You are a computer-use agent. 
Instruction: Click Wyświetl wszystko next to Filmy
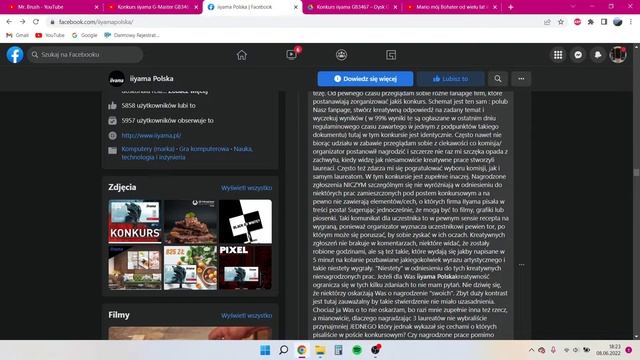pos(247,316)
